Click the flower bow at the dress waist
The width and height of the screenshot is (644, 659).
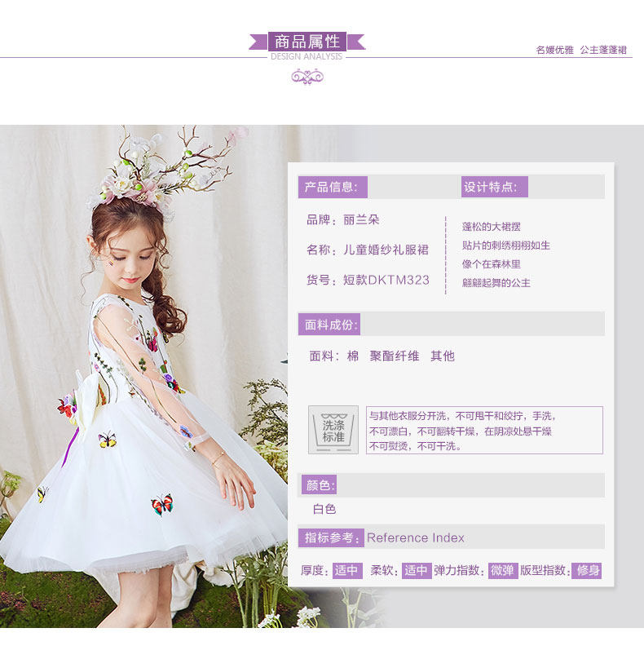coord(82,400)
